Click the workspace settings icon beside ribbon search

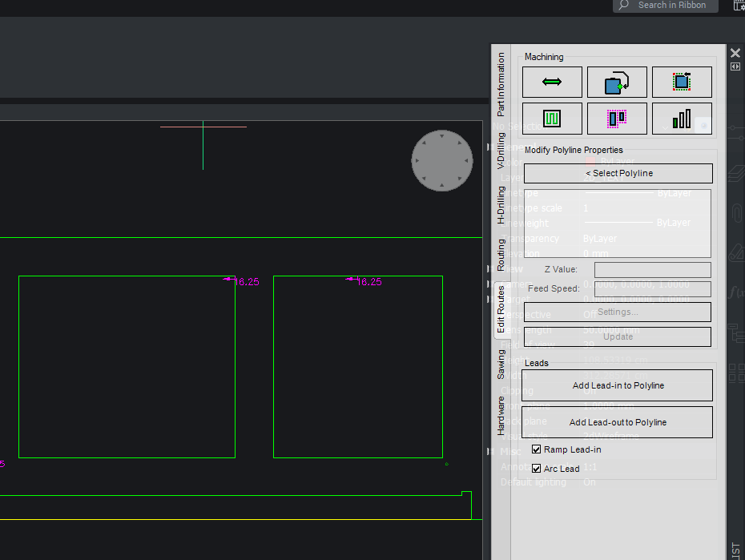point(738,6)
